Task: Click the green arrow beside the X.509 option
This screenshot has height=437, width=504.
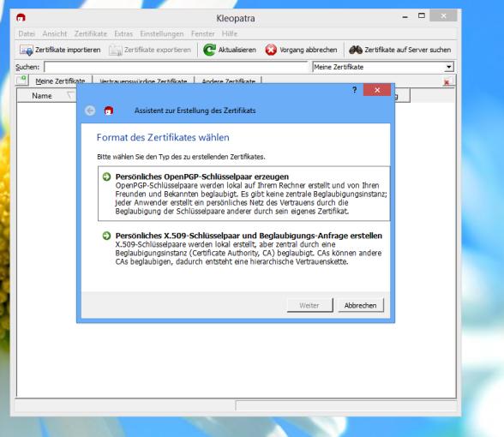Action: coord(106,236)
